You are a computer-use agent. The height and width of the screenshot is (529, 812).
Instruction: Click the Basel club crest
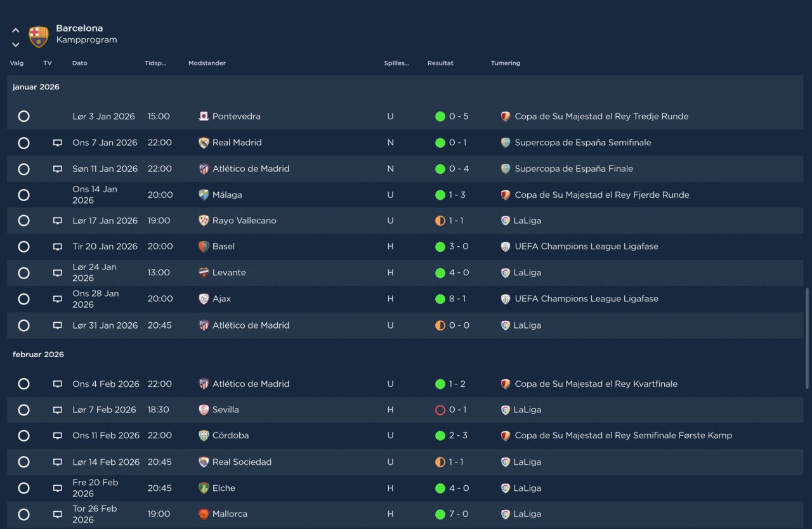point(204,247)
